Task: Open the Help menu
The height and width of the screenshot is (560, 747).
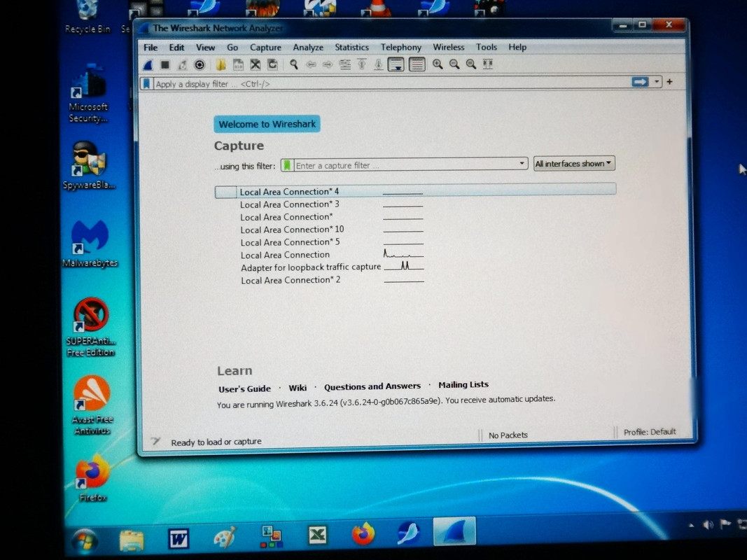Action: tap(517, 47)
